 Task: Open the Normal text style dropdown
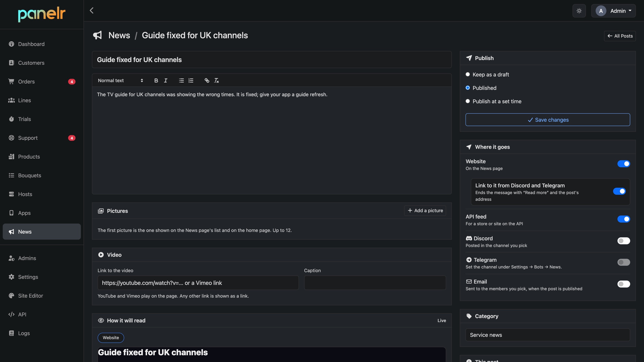tap(120, 80)
